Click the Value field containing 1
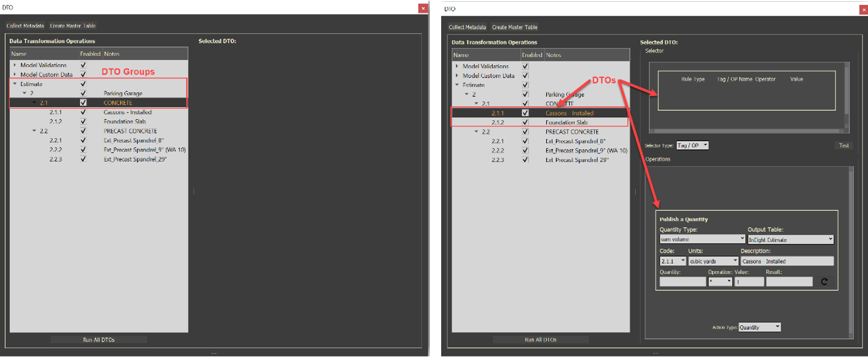This screenshot has height=357, width=868. (749, 282)
